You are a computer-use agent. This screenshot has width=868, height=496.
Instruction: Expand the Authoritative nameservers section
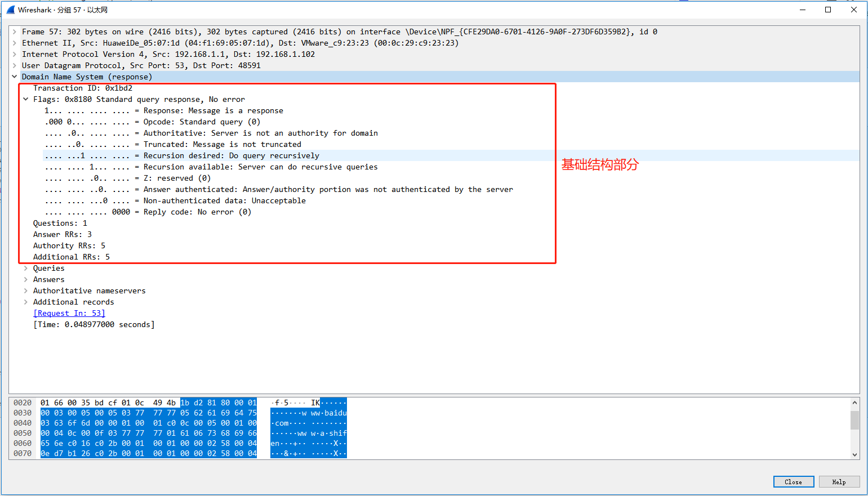[x=26, y=291]
